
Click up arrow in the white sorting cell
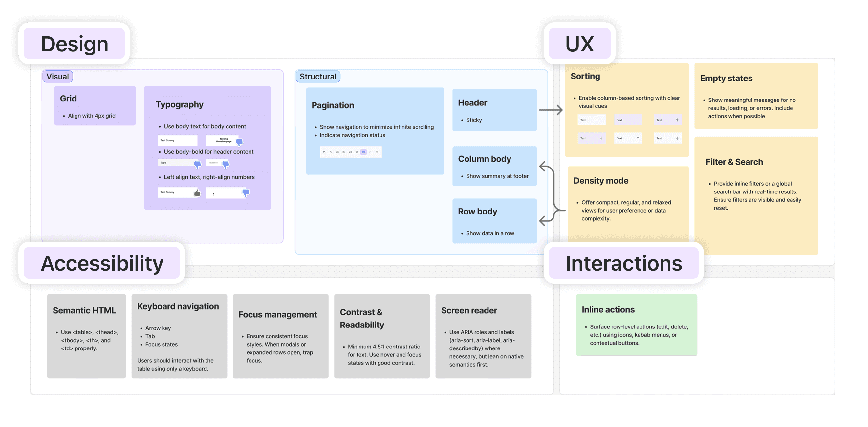[638, 138]
